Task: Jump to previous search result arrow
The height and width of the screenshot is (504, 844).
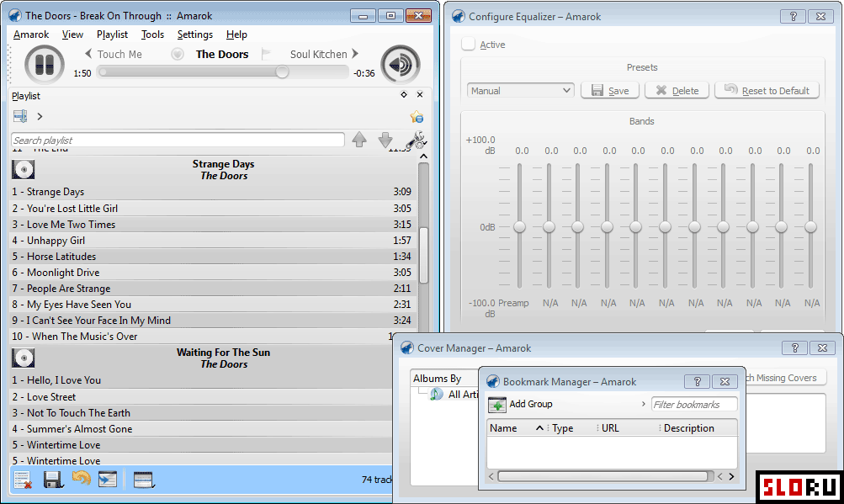Action: pyautogui.click(x=359, y=140)
